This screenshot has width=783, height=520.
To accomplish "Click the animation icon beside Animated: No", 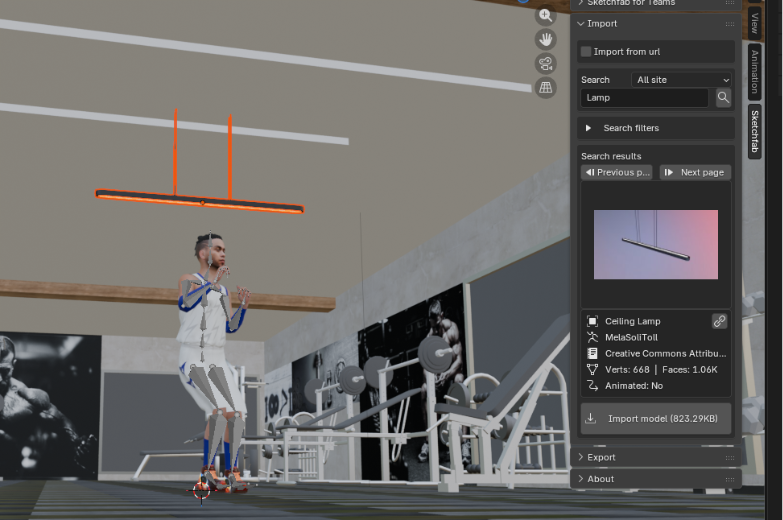I will pos(592,386).
